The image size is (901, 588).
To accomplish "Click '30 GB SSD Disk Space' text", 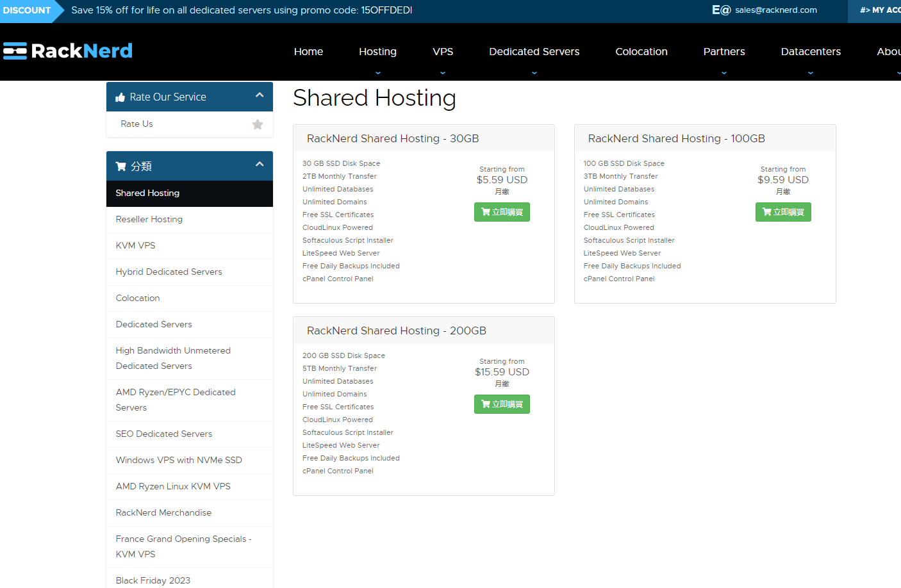I will point(342,164).
